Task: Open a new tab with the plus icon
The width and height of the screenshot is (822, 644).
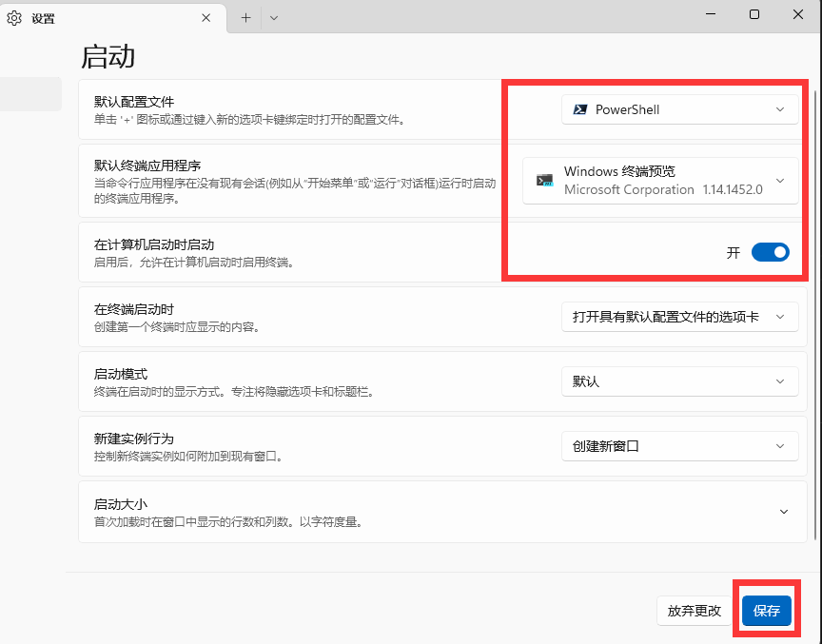Action: coord(245,18)
